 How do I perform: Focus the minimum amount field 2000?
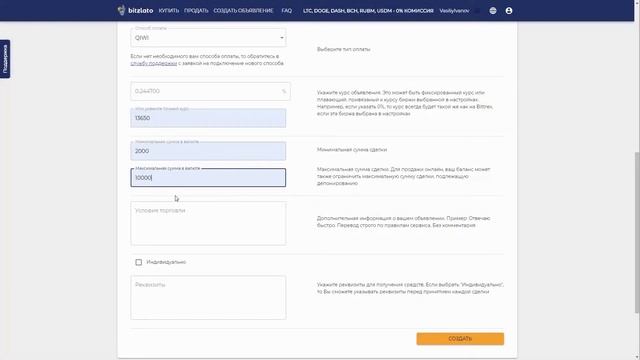click(x=208, y=151)
